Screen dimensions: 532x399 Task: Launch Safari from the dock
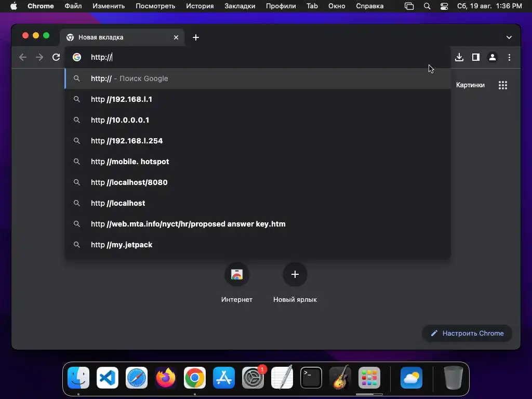click(137, 378)
